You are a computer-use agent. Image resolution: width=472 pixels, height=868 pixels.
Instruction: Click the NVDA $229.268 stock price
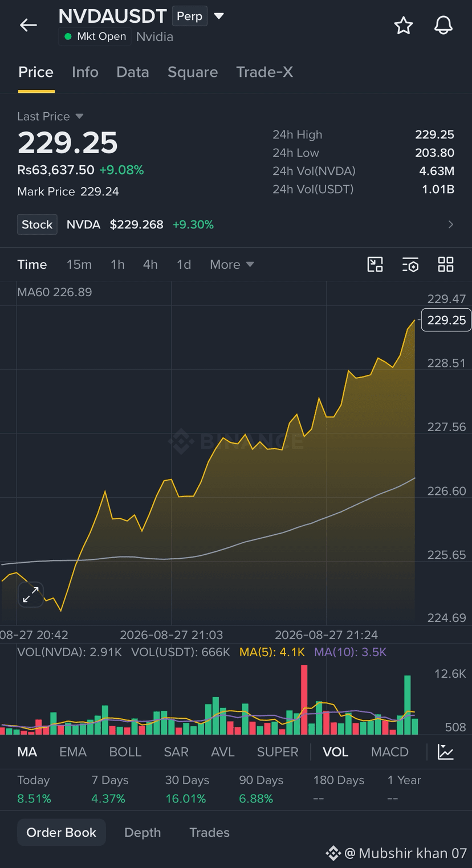pyautogui.click(x=115, y=224)
